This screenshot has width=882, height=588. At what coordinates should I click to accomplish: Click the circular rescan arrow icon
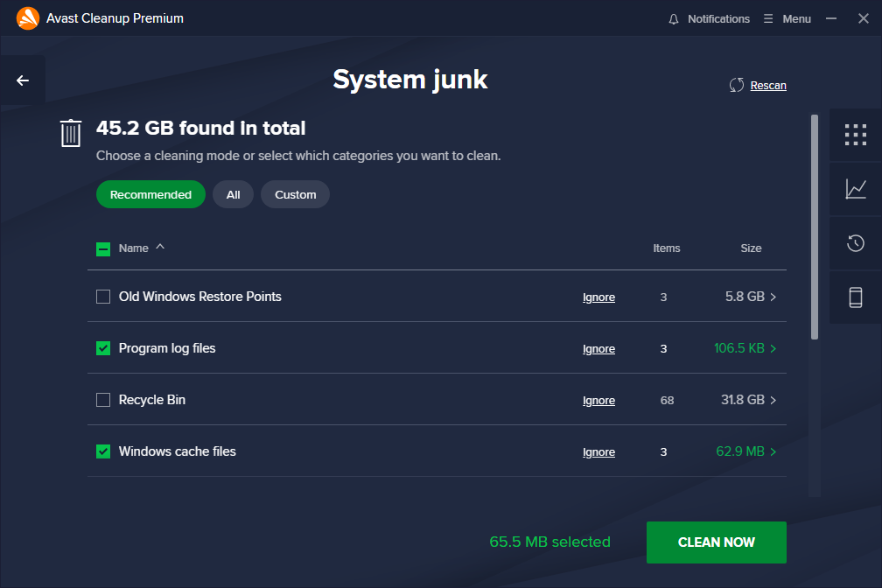tap(735, 85)
